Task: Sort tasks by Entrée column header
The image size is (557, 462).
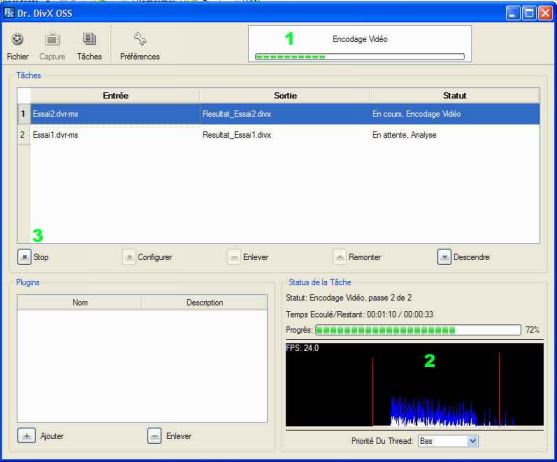Action: [115, 96]
